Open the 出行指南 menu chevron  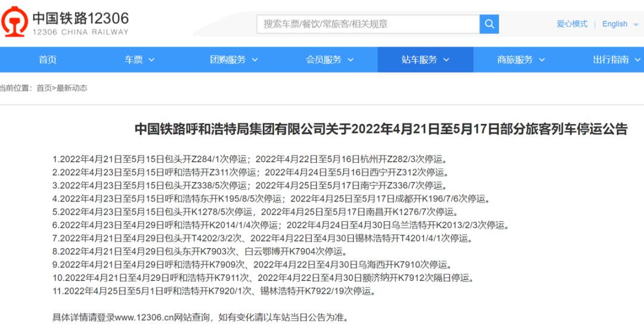click(x=637, y=60)
